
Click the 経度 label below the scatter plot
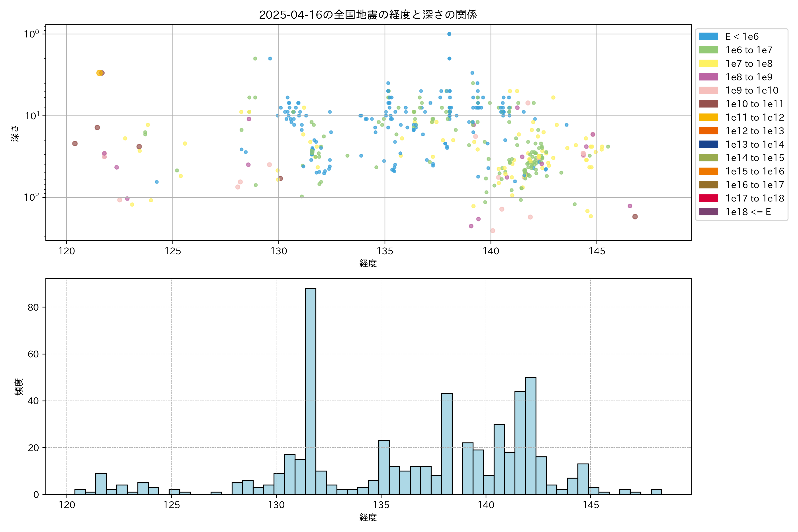(368, 263)
